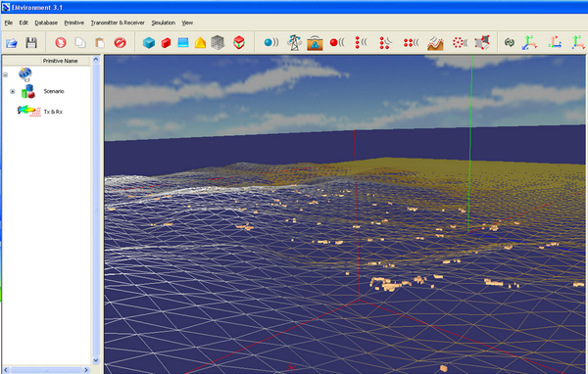Viewport: 588px width, 374px height.
Task: Click the paste clipboard icon
Action: [100, 43]
